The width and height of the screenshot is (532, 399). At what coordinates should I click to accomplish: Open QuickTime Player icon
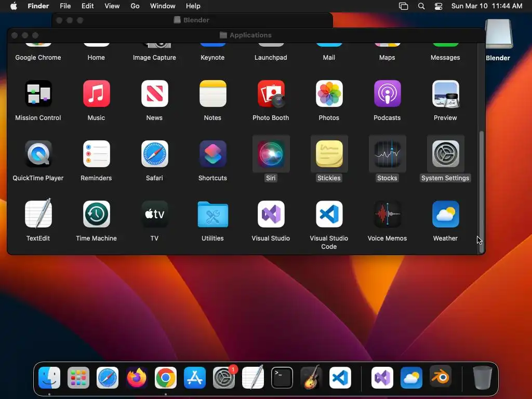click(38, 154)
